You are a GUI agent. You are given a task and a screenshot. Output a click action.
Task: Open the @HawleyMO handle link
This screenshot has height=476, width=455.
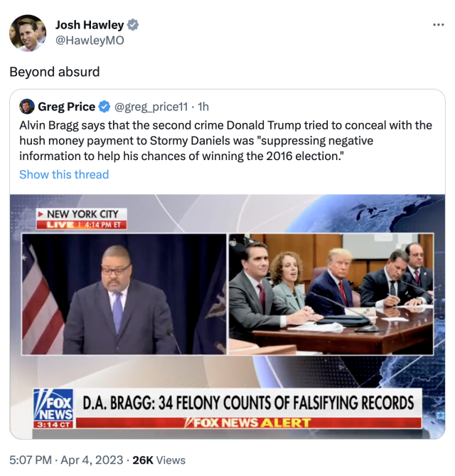[x=90, y=41]
